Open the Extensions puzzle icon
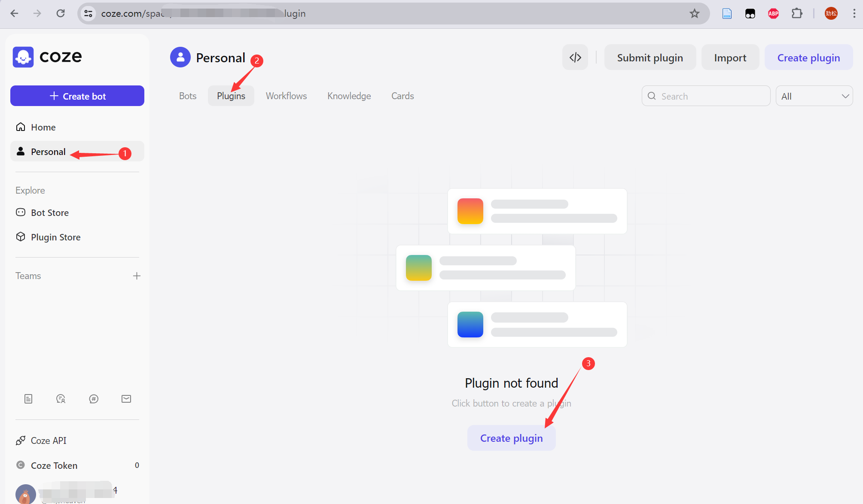Image resolution: width=863 pixels, height=504 pixels. click(797, 14)
